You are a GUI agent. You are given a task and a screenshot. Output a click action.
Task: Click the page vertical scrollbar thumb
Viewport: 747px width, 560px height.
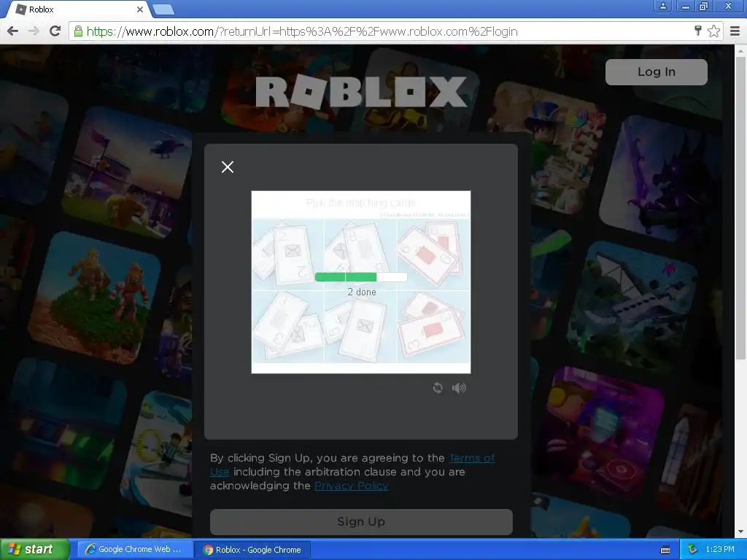740,208
